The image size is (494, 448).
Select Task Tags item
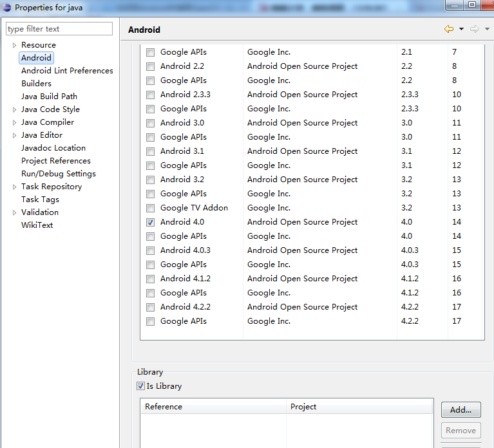click(x=40, y=200)
